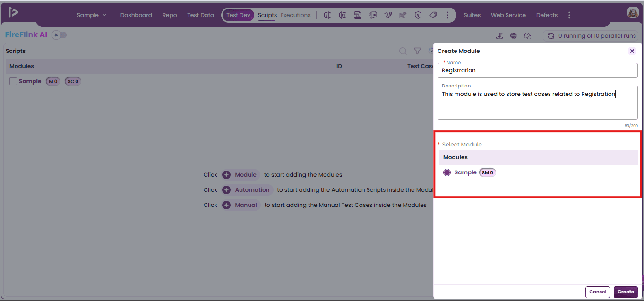Click the SM 0 badge

[488, 172]
